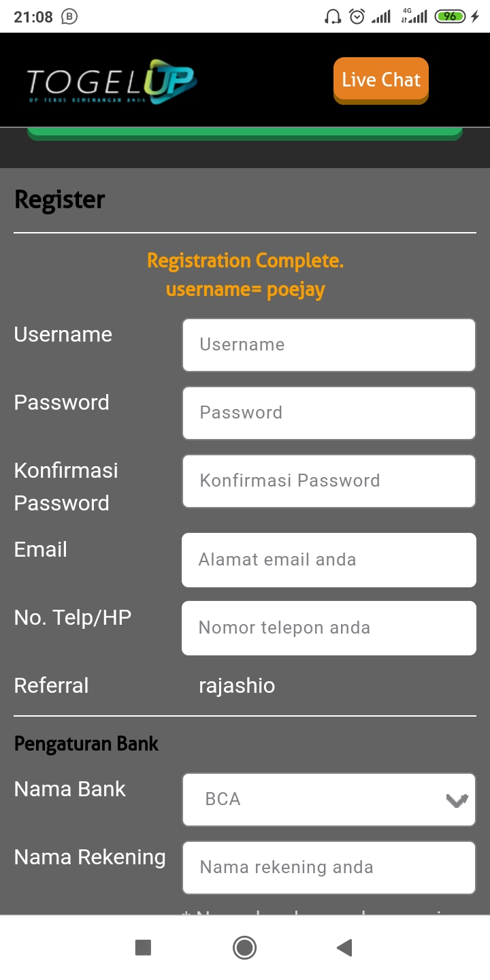Image resolution: width=490 pixels, height=980 pixels.
Task: Tap the headphones status icon
Action: tap(333, 17)
